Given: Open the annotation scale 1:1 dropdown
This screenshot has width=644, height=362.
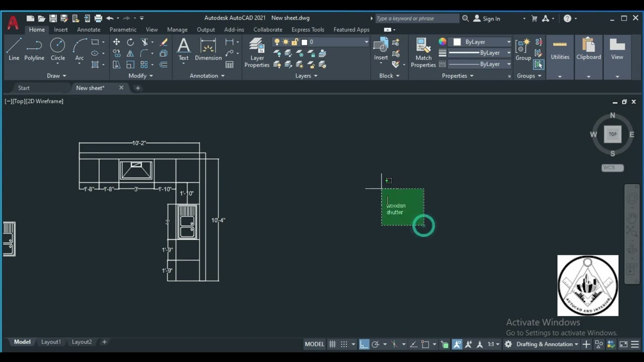Looking at the screenshot, I should point(494,344).
